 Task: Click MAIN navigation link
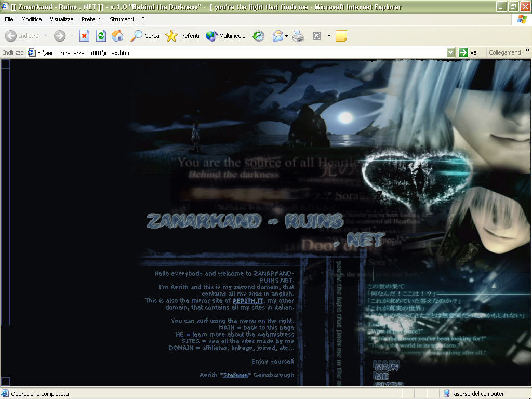tap(387, 367)
